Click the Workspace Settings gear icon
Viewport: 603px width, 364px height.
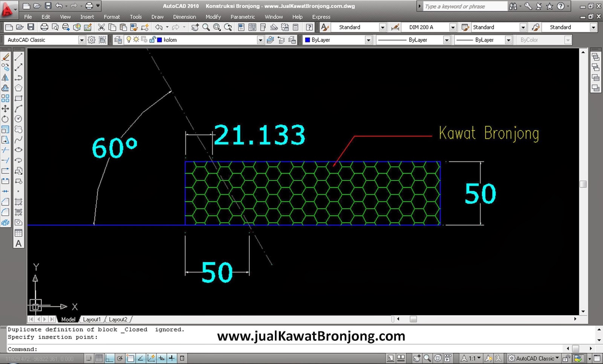coord(91,40)
